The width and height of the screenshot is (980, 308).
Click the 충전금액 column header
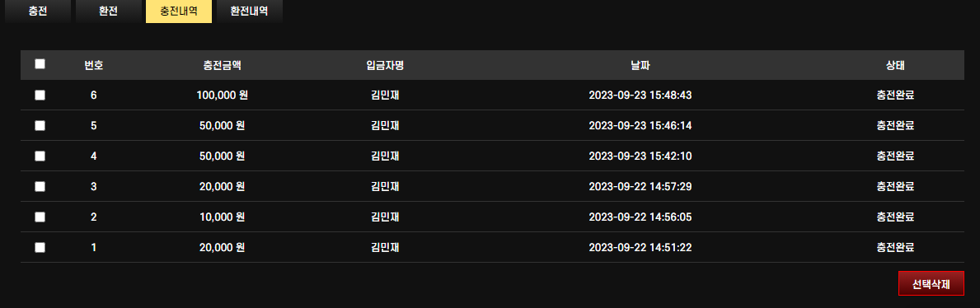tap(222, 65)
